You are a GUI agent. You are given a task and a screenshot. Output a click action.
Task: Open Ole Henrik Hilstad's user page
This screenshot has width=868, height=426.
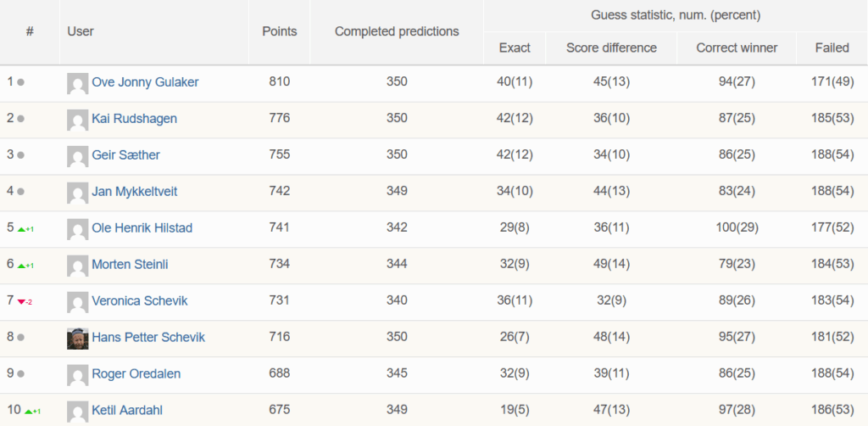pos(142,227)
